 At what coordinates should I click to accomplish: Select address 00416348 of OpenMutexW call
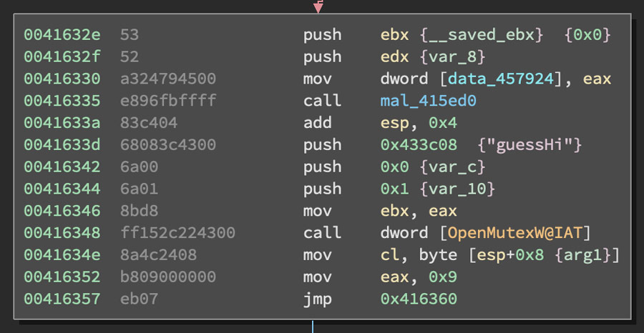point(62,233)
